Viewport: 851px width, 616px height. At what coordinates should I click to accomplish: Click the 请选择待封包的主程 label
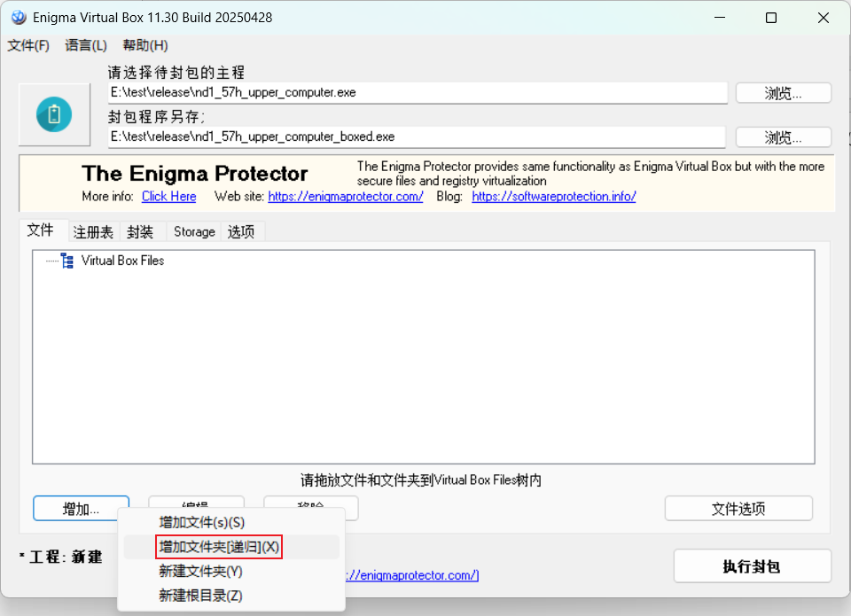(x=176, y=72)
